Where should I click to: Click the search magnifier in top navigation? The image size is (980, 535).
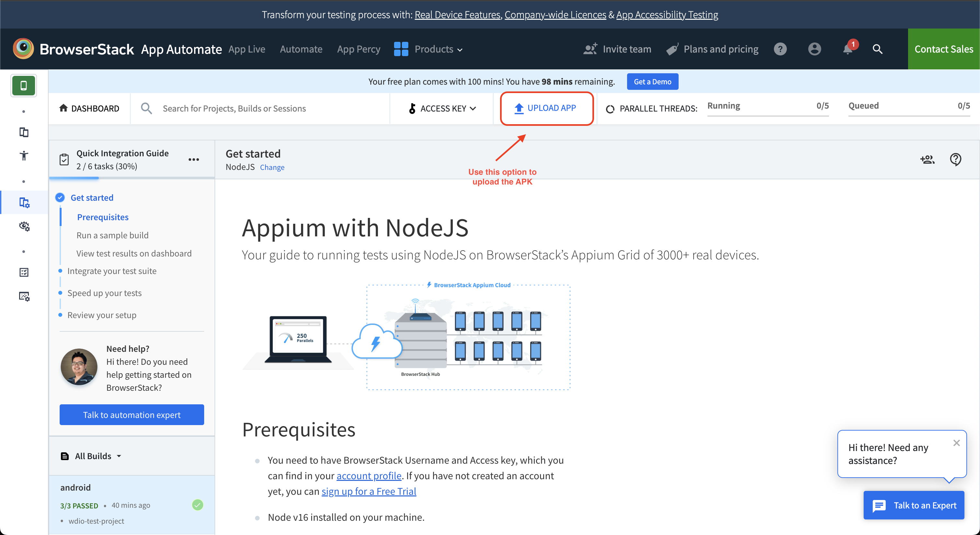[877, 49]
